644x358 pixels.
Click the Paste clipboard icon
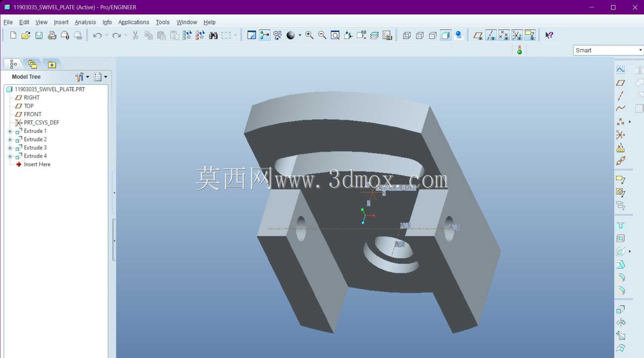[x=161, y=36]
